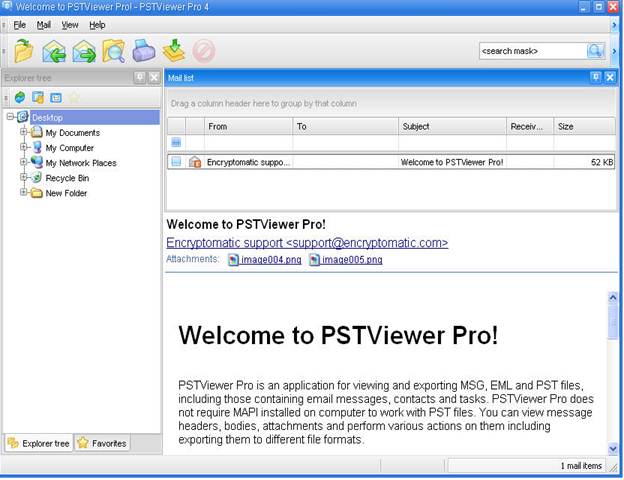
Task: Click the forward envelope toolbar icon
Action: pos(84,52)
